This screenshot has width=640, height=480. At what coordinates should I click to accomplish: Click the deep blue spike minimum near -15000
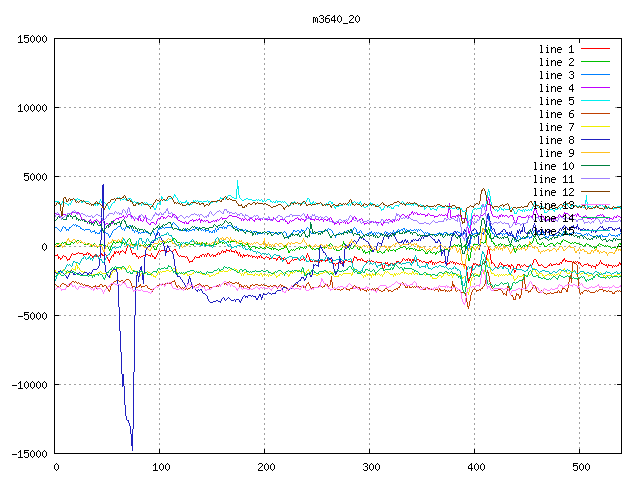coord(132,449)
